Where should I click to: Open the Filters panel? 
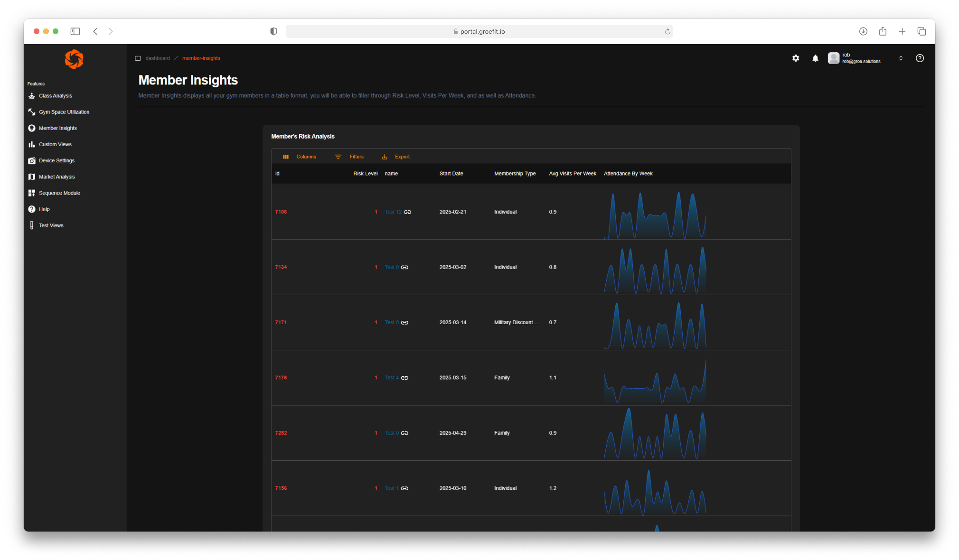(349, 157)
